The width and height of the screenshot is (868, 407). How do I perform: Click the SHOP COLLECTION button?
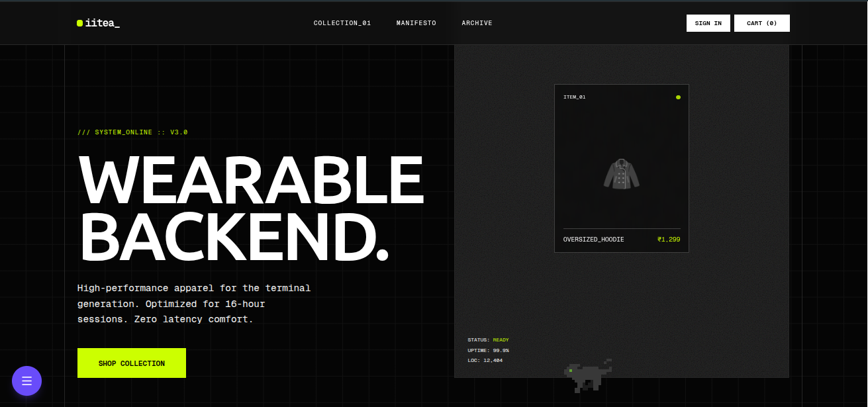[x=132, y=363]
